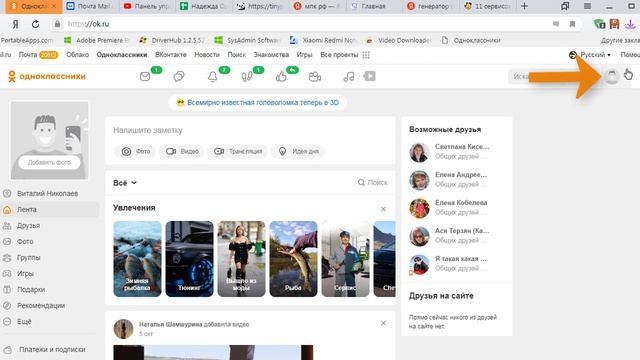Click the profile avatar icon in header
Image resolution: width=640 pixels, height=360 pixels.
[x=611, y=76]
